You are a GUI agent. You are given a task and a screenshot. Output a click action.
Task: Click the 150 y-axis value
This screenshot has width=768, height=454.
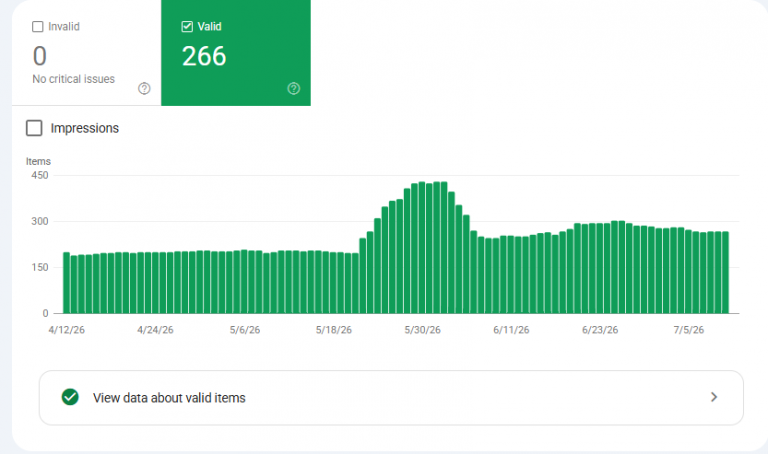click(40, 267)
